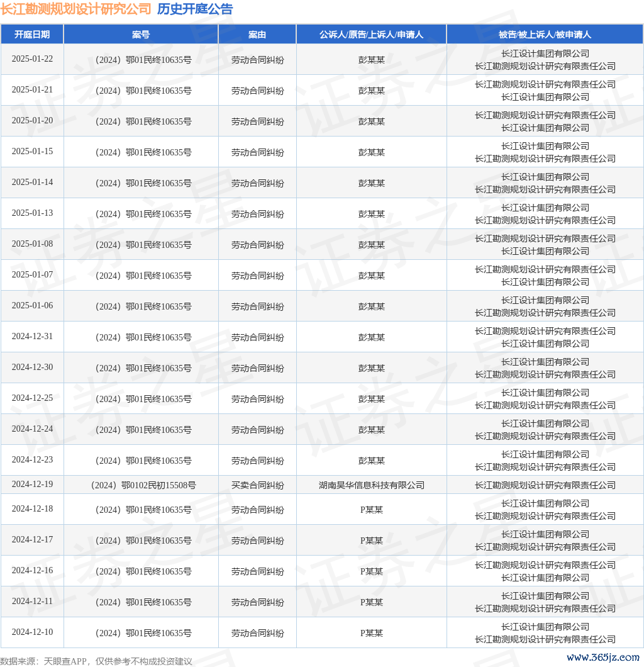This screenshot has width=644, height=667.
Task: Click P某某 in the 2024-12-18 row
Action: click(x=372, y=510)
